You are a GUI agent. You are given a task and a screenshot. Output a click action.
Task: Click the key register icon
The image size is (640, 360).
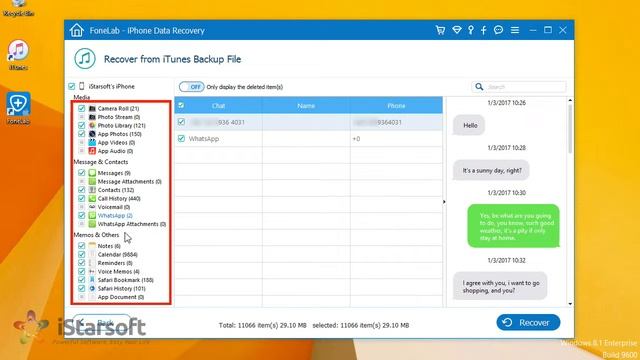click(471, 30)
